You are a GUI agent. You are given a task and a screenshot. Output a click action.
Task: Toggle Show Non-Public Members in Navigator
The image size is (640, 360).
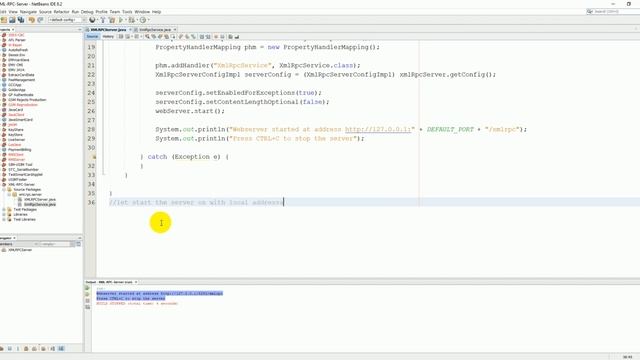point(26,349)
